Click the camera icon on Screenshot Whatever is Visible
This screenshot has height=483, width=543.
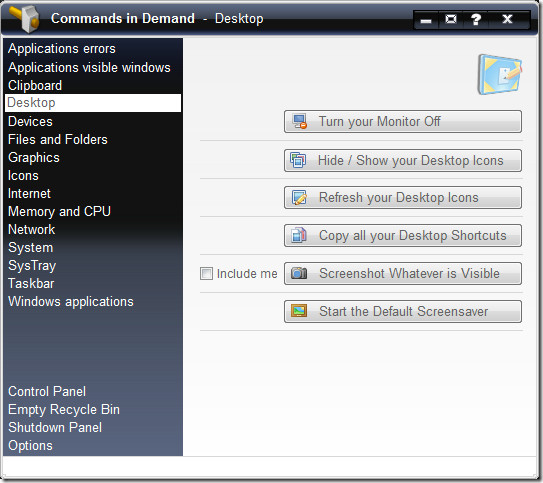click(x=299, y=273)
